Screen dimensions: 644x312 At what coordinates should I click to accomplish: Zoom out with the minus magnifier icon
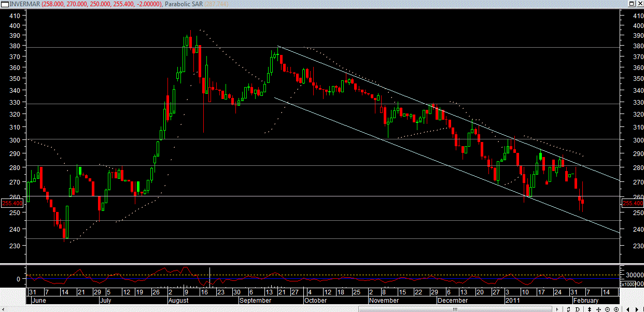607,309
